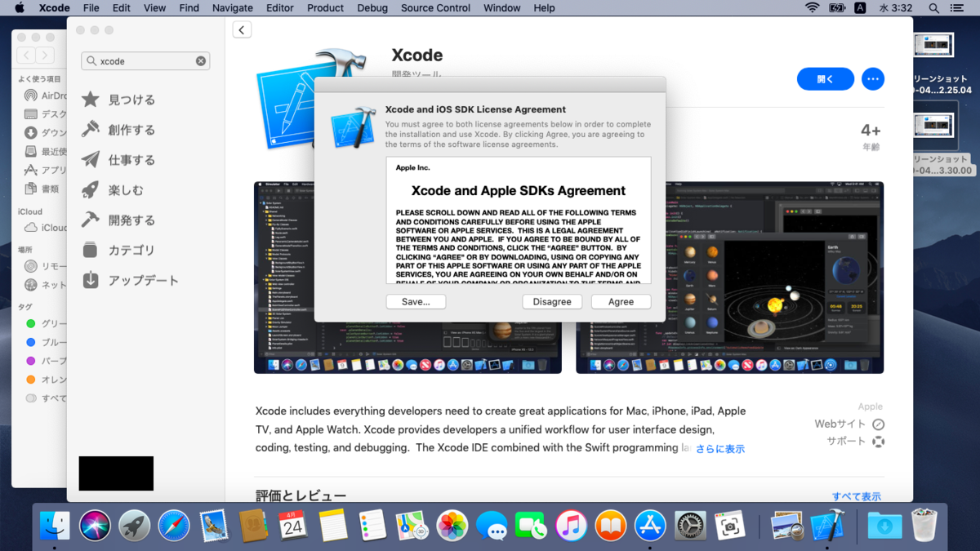Open Calendar from the Dock

pyautogui.click(x=292, y=526)
